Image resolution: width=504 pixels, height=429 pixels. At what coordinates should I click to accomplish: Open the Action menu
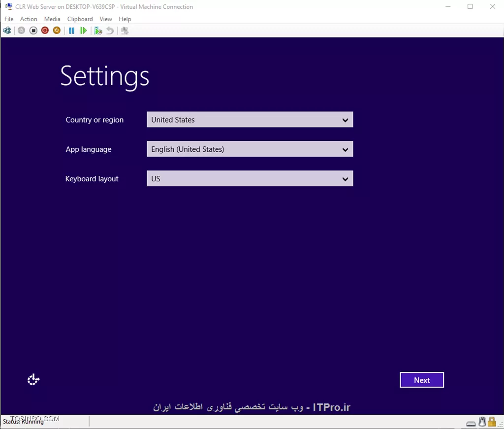click(x=29, y=19)
